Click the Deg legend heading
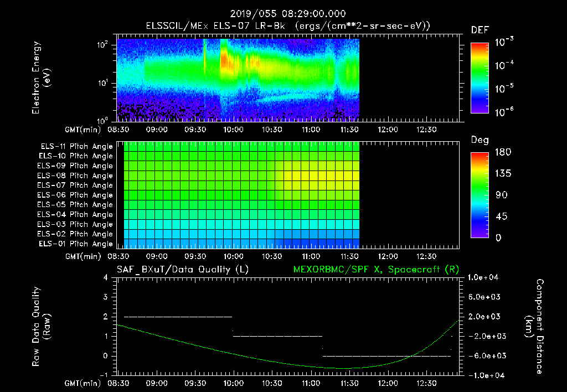 (x=480, y=140)
